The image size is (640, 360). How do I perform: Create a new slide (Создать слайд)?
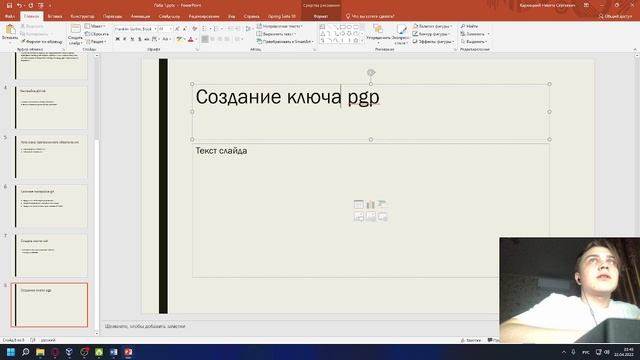pyautogui.click(x=76, y=34)
